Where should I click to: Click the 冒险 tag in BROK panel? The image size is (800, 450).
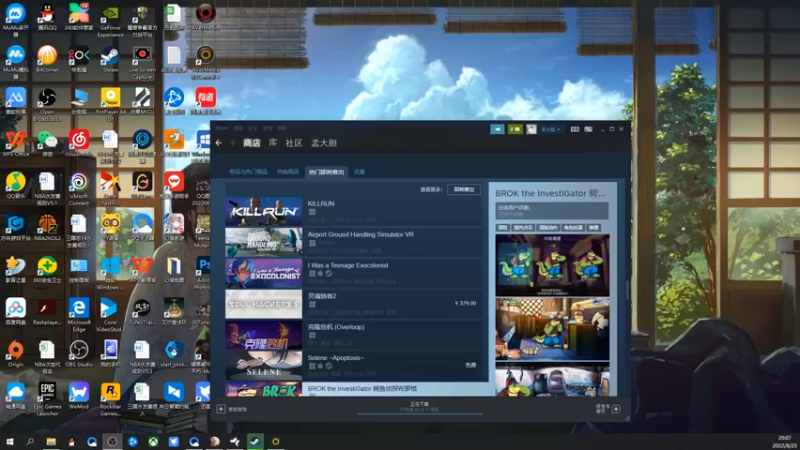click(x=503, y=228)
